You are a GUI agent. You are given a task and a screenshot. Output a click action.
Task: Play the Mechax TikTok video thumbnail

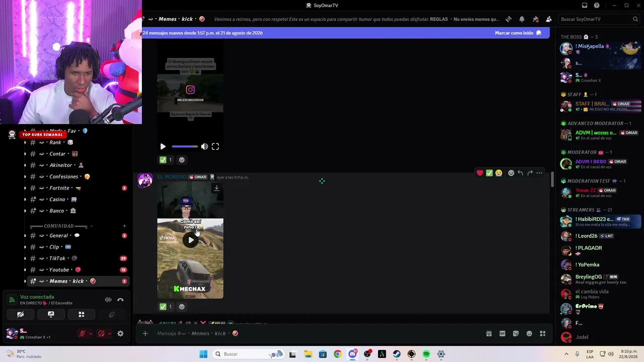click(191, 240)
